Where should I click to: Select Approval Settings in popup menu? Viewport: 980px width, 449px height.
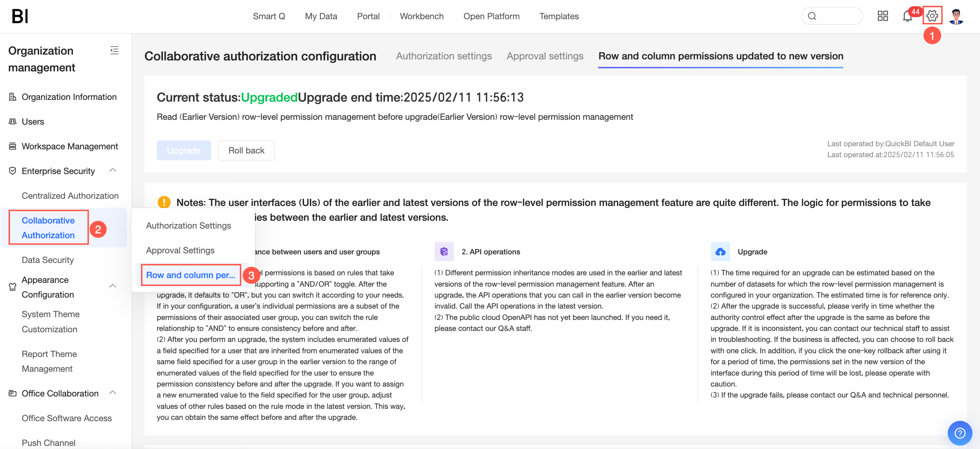(180, 250)
